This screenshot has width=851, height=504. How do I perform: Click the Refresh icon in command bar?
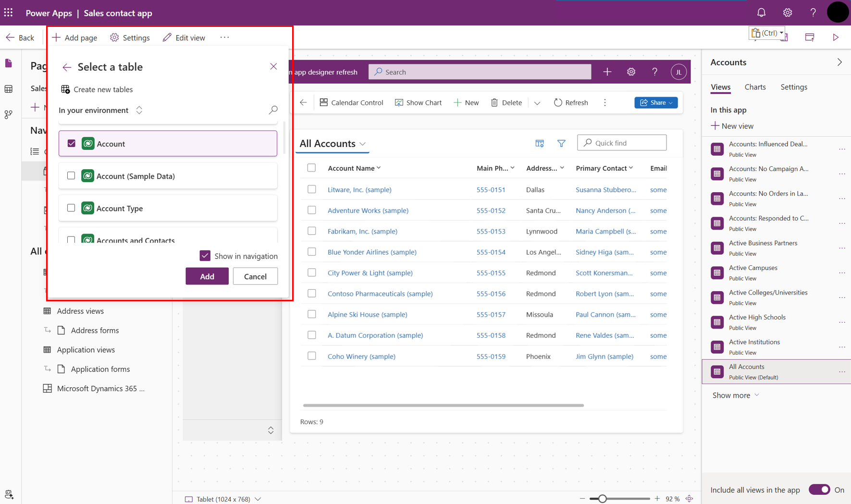click(x=558, y=102)
